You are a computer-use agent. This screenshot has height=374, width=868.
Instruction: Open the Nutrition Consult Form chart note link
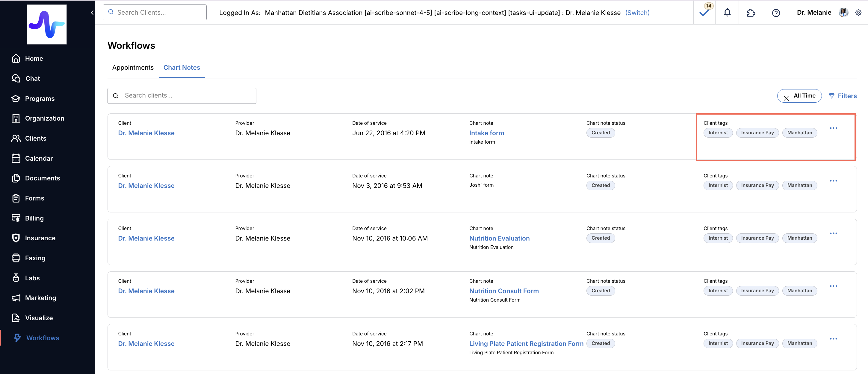[504, 291]
